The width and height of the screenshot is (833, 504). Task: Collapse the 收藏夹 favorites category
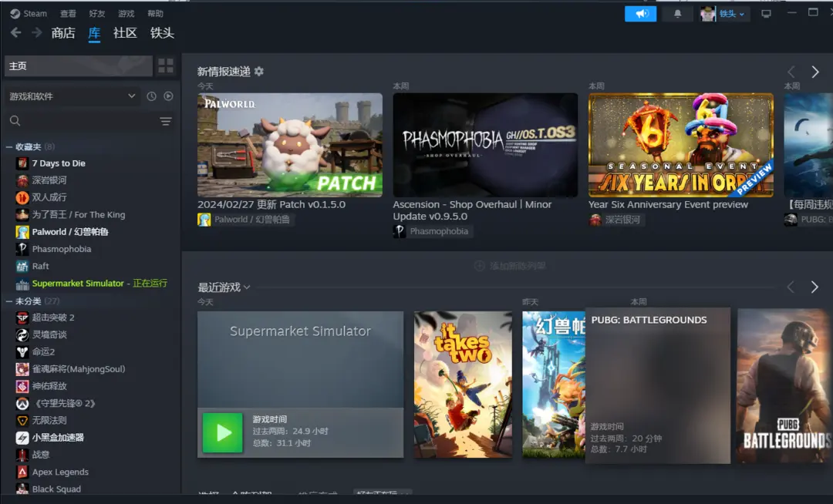click(9, 146)
